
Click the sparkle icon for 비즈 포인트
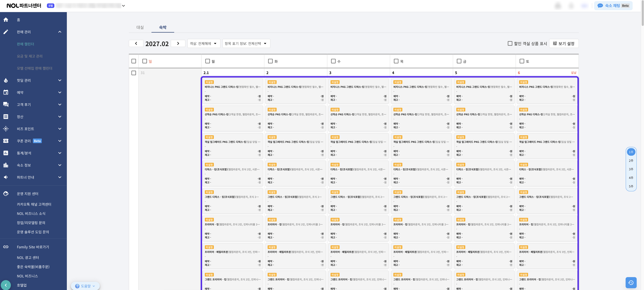click(x=6, y=129)
